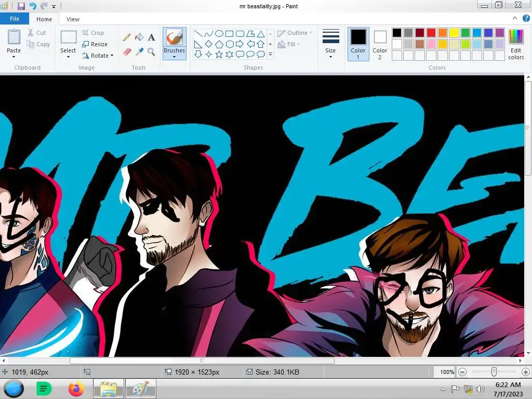Open the Rotate dropdown
The height and width of the screenshot is (399, 532).
(98, 55)
